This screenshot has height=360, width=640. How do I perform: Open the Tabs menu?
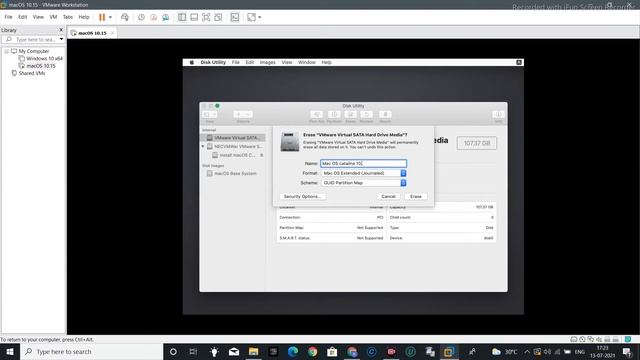pos(68,17)
